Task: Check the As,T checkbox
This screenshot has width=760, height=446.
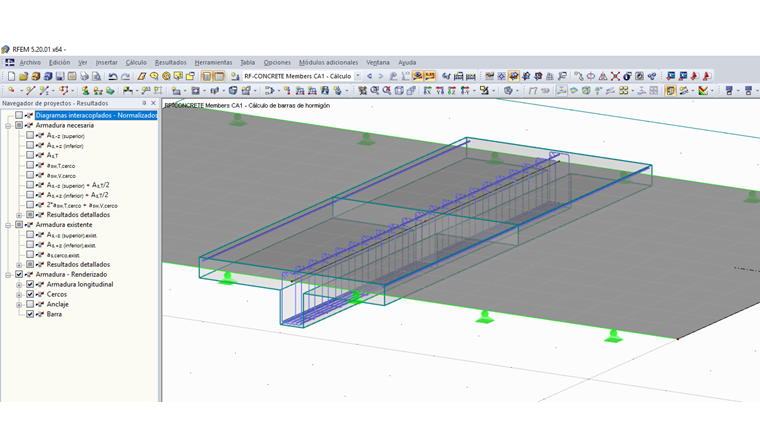Action: [30, 155]
